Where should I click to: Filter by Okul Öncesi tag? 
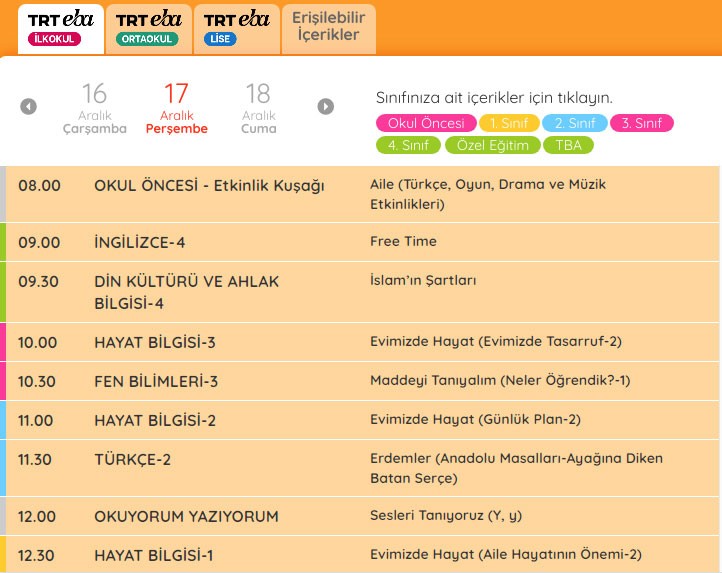[426, 124]
